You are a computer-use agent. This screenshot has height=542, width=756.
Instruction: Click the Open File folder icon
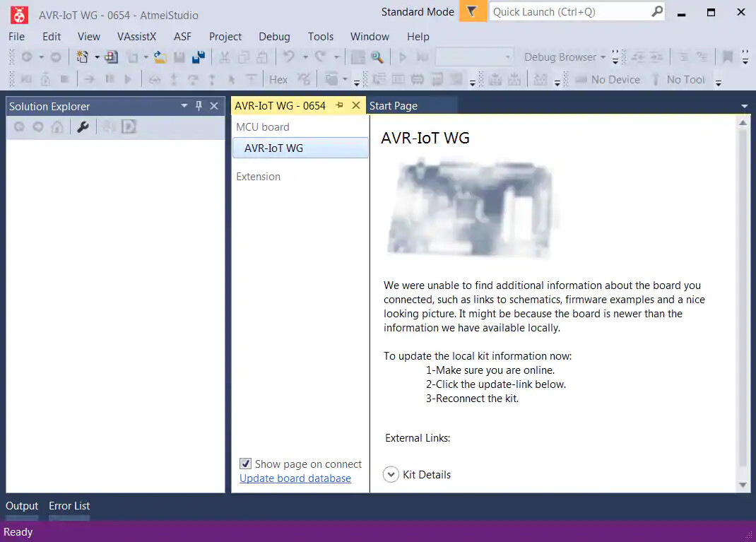click(160, 57)
